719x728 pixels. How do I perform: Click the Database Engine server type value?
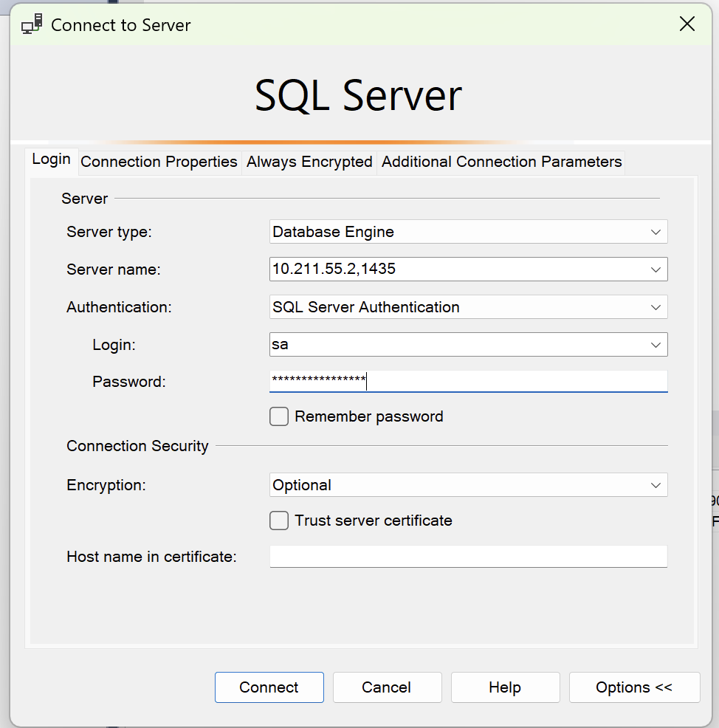[333, 232]
